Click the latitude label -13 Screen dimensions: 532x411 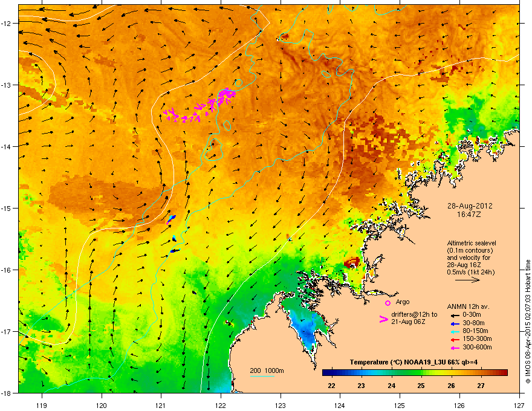point(6,85)
